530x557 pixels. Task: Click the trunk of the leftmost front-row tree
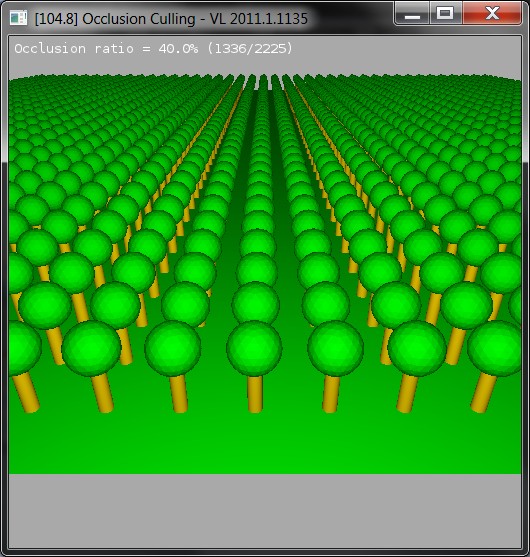(x=26, y=392)
